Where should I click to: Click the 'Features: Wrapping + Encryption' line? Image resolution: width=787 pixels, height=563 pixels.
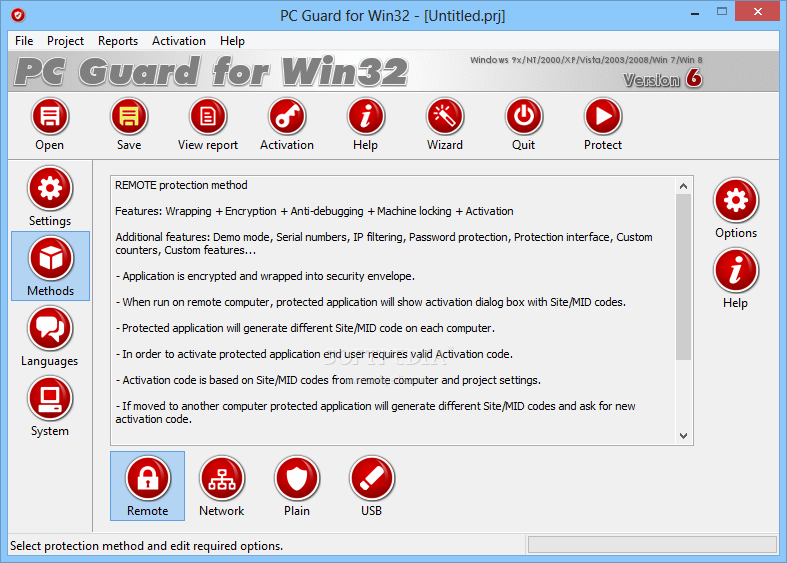(314, 211)
